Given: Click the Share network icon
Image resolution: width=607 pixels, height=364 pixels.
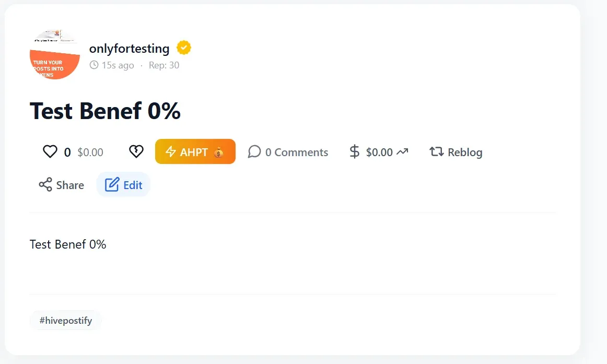Looking at the screenshot, I should 45,184.
